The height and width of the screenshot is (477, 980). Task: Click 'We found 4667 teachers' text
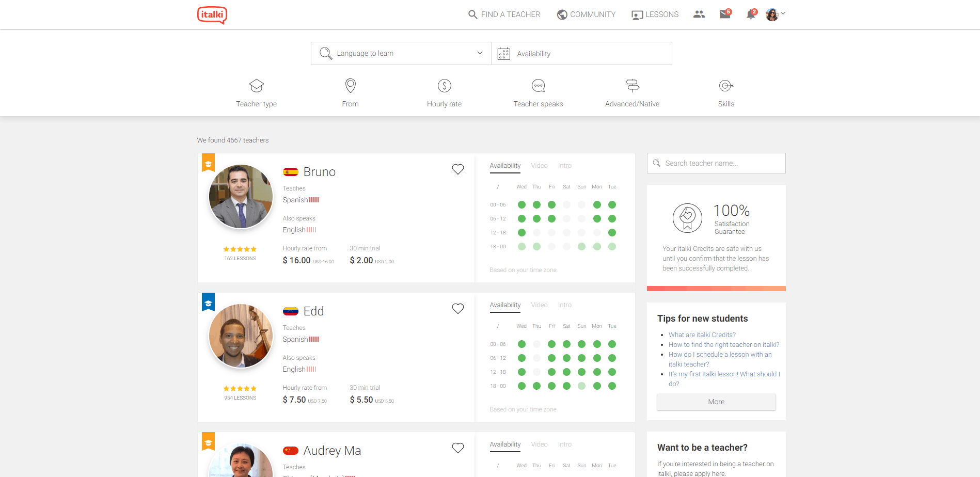(233, 140)
